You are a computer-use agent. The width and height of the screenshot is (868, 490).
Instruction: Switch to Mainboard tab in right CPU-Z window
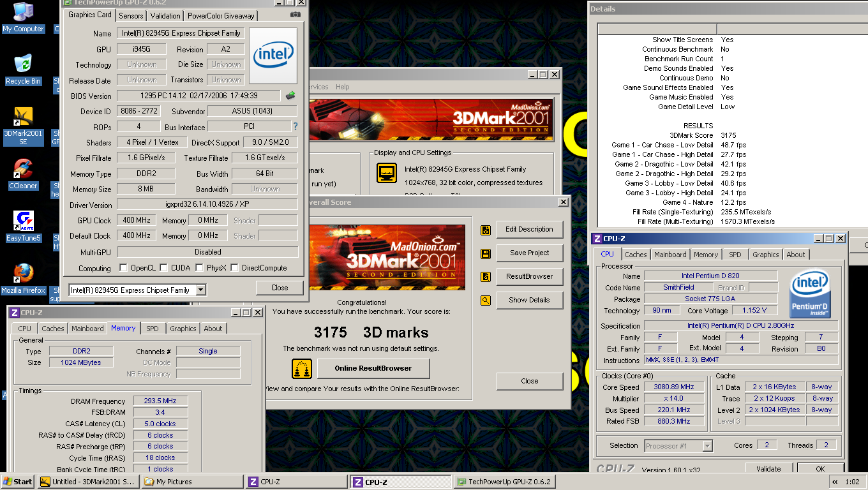670,254
